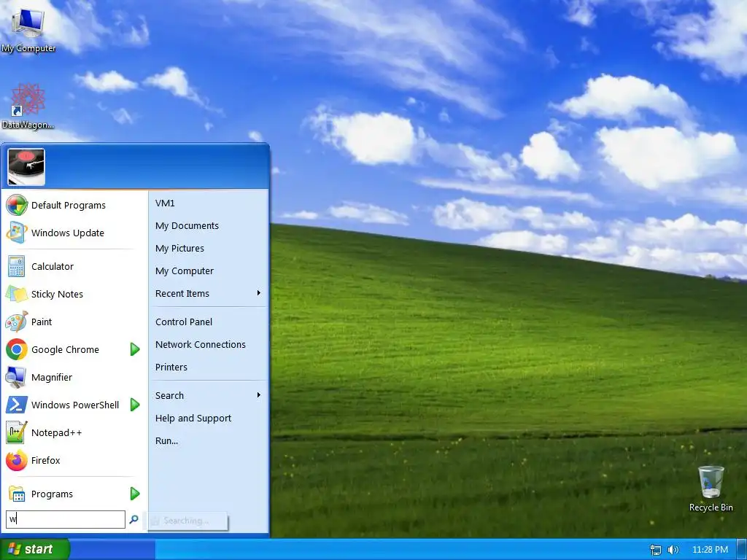Click the taskbar clock showing 11:28 PM
This screenshot has width=747, height=560.
click(710, 550)
